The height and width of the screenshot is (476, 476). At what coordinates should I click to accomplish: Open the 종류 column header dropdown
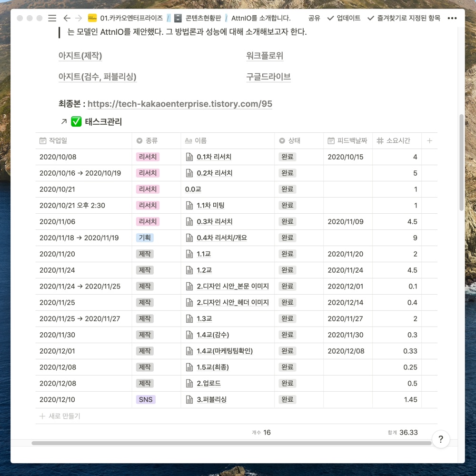click(x=147, y=140)
